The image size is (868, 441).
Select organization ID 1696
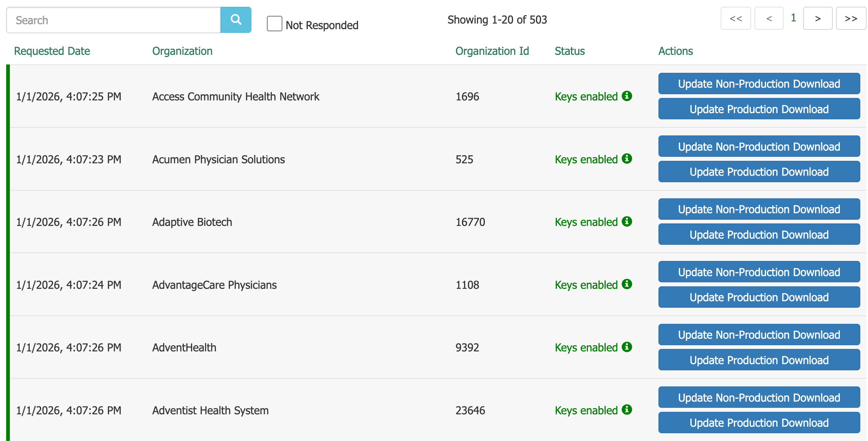pyautogui.click(x=467, y=97)
